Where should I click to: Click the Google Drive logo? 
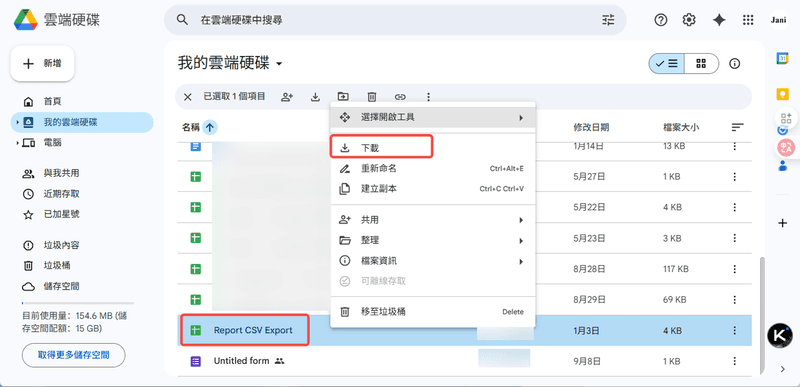[26, 20]
